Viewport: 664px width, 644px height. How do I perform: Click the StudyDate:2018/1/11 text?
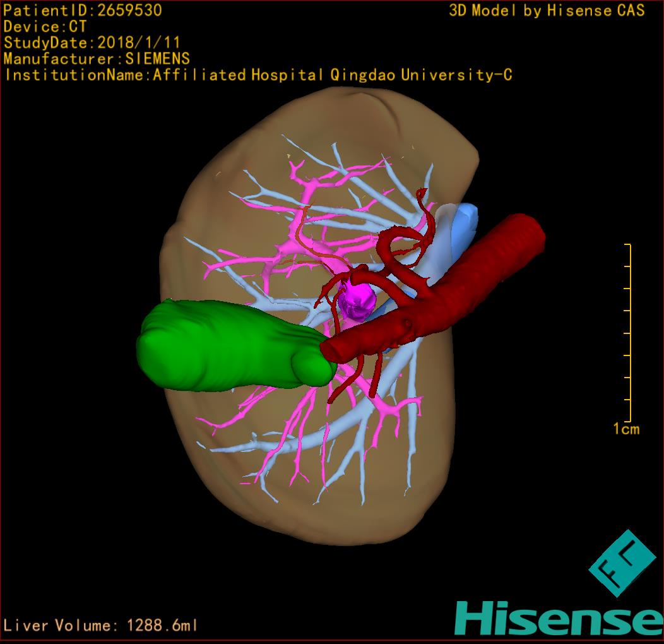click(x=92, y=42)
